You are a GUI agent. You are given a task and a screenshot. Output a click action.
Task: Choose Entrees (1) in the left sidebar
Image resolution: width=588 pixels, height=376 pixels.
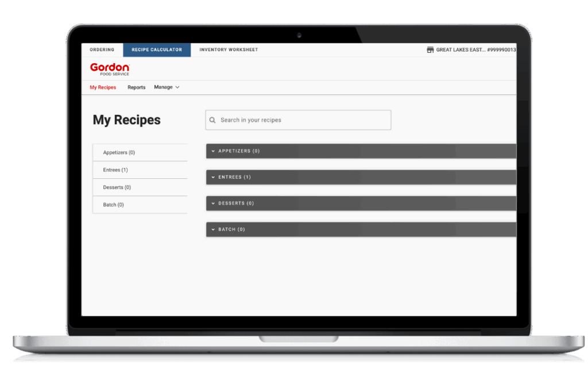(x=115, y=170)
